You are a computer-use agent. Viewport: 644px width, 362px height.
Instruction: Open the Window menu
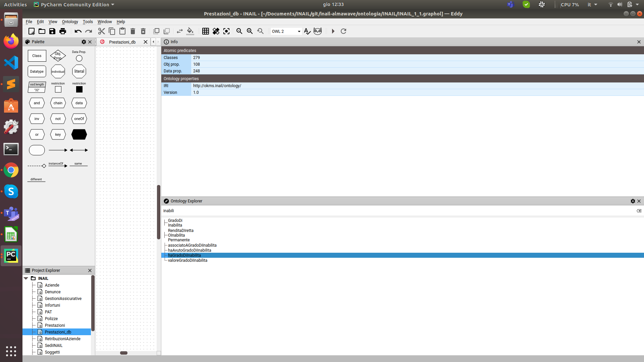[105, 22]
